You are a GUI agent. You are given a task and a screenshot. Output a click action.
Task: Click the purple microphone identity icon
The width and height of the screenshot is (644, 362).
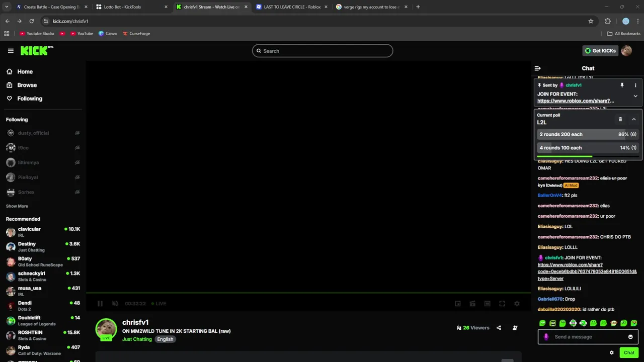tap(546, 337)
